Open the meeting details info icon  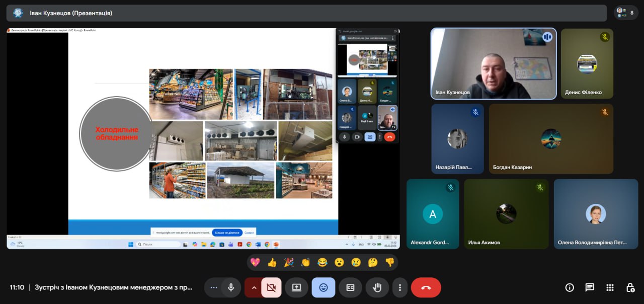click(x=570, y=287)
